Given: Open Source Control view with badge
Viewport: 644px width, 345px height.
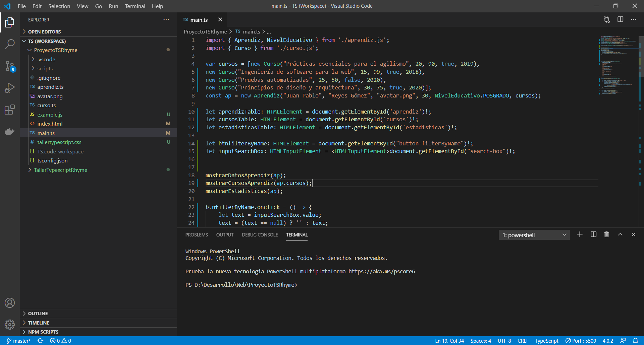Looking at the screenshot, I should pyautogui.click(x=10, y=66).
